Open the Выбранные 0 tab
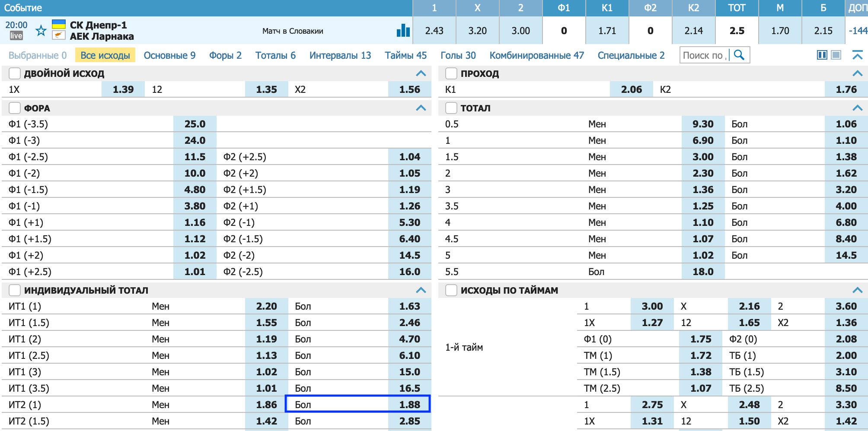Viewport: 868px width, 431px height. [38, 55]
